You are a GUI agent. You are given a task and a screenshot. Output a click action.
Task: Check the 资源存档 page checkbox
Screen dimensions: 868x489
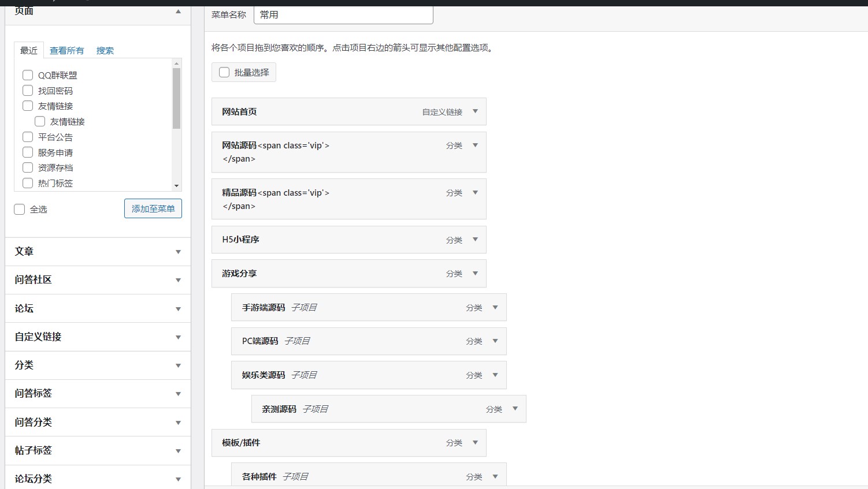tap(28, 167)
